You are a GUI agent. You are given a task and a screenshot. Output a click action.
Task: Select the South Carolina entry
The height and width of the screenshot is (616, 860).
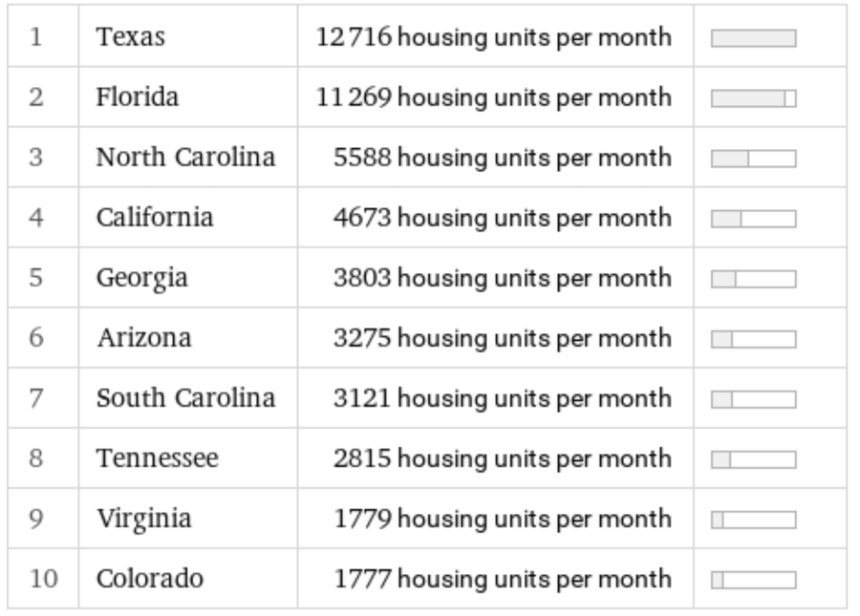click(185, 398)
